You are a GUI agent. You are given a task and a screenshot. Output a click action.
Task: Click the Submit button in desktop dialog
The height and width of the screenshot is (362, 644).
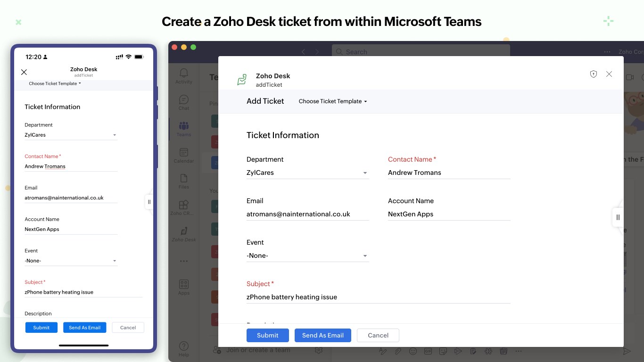click(268, 335)
